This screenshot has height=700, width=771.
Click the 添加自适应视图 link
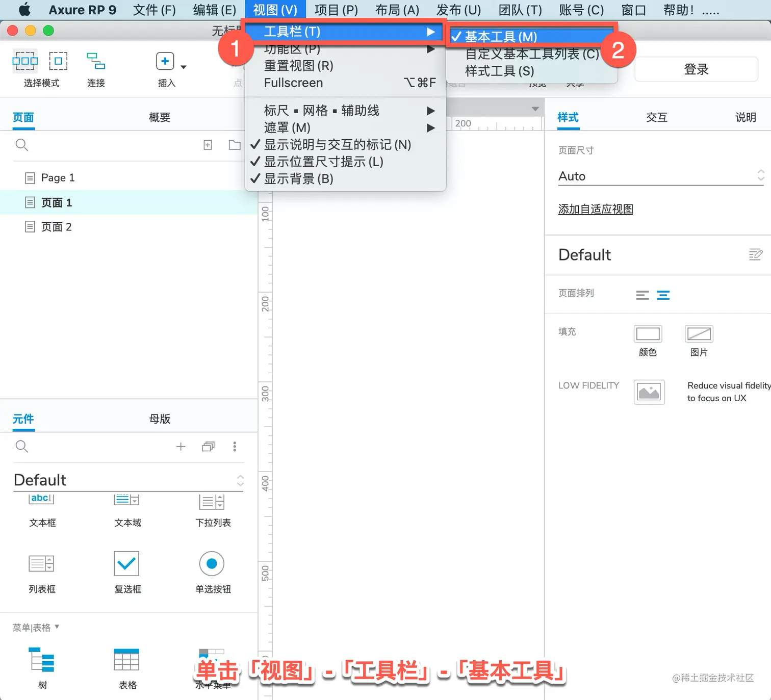click(596, 209)
